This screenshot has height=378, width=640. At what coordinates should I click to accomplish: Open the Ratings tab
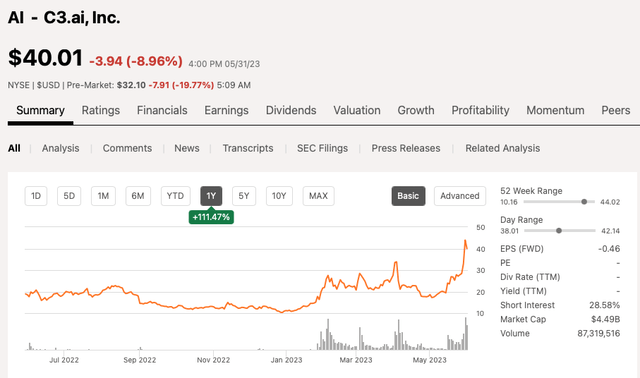click(101, 110)
